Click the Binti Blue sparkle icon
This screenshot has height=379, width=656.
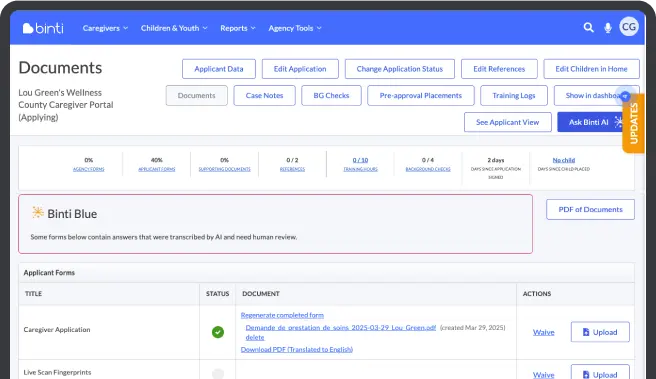pos(38,213)
